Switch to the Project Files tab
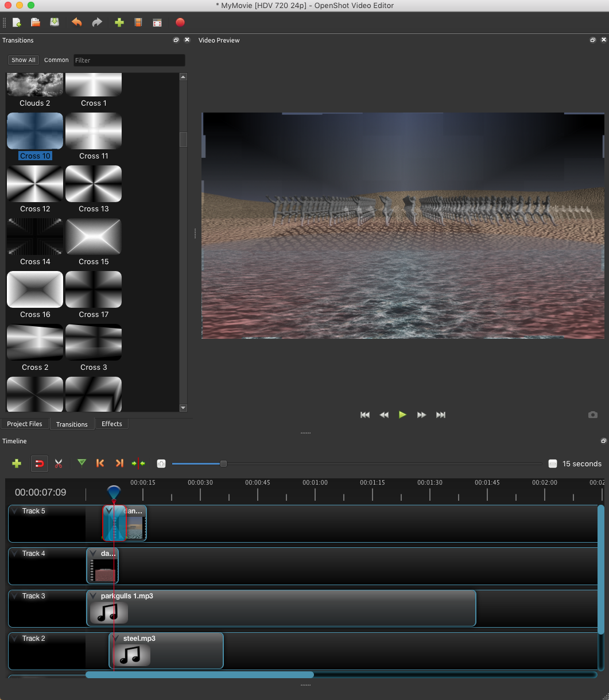The height and width of the screenshot is (700, 609). coord(25,424)
